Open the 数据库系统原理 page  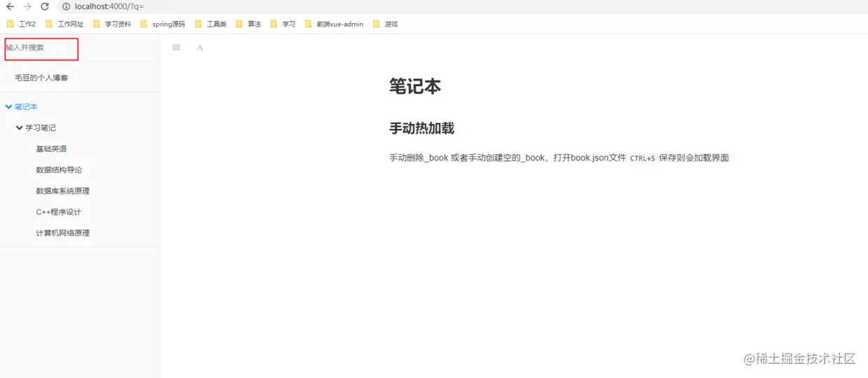[62, 191]
